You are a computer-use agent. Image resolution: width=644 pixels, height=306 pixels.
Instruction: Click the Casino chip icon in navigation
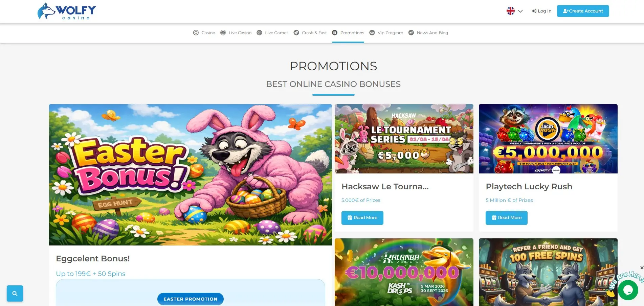pyautogui.click(x=196, y=33)
